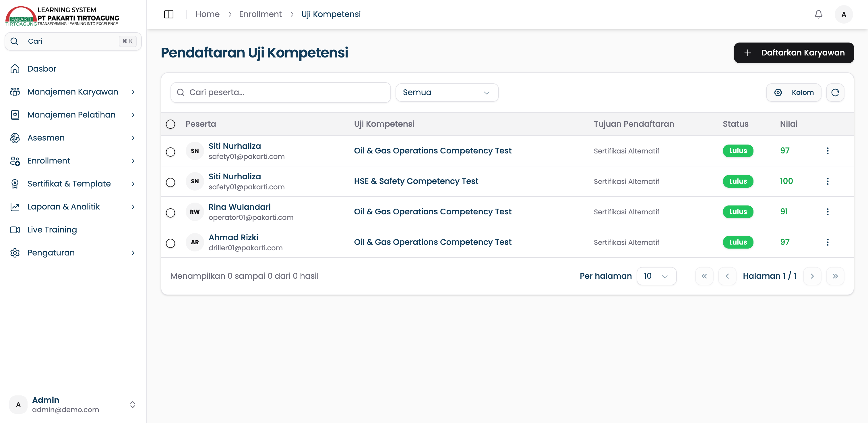The height and width of the screenshot is (423, 868).
Task: Click the score 100 value
Action: (786, 181)
